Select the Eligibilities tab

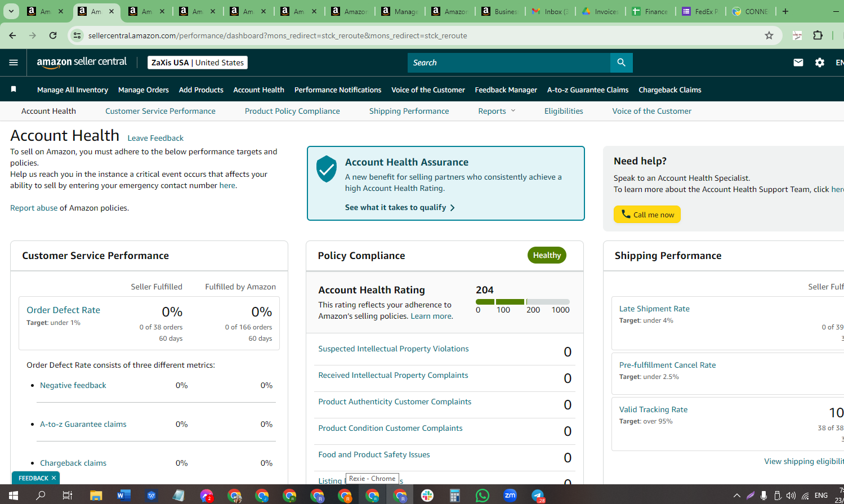[x=564, y=111]
